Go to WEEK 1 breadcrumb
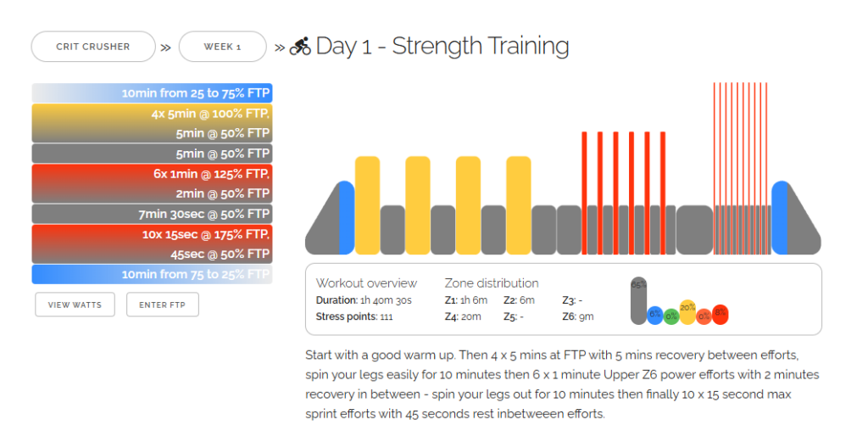 click(223, 47)
